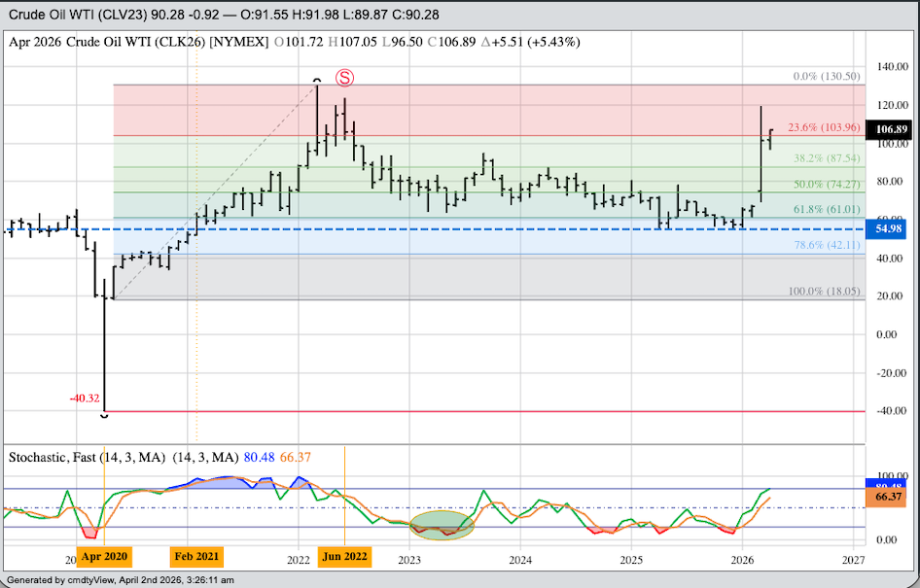Click the change value +5.51 (+5.43%)

click(x=530, y=42)
